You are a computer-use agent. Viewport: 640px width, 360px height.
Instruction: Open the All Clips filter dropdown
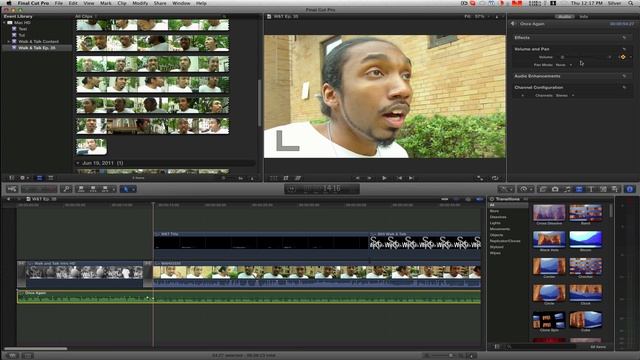[86, 16]
